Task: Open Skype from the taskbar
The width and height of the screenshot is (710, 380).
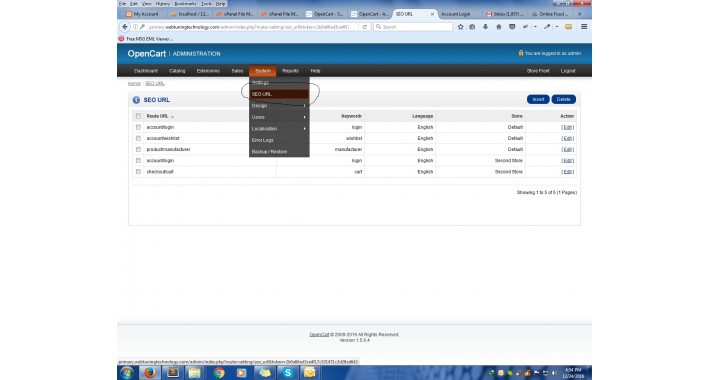Action: [x=288, y=373]
